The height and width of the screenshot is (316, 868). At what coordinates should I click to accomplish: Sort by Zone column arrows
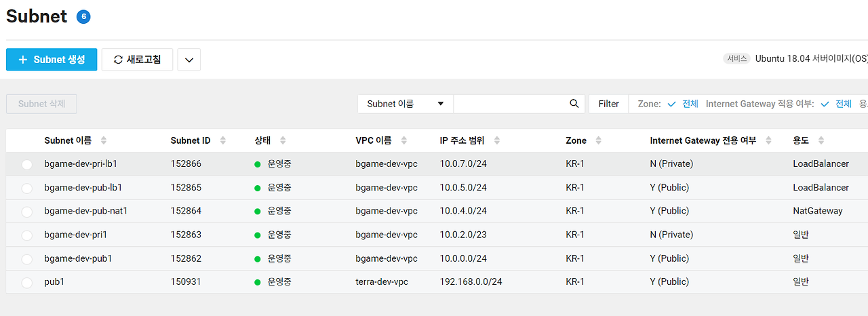click(x=599, y=140)
